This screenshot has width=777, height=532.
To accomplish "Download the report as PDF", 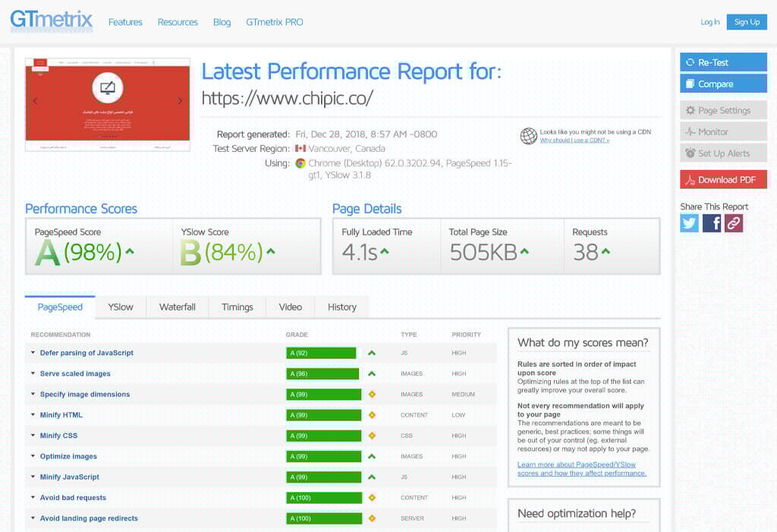I will click(723, 179).
